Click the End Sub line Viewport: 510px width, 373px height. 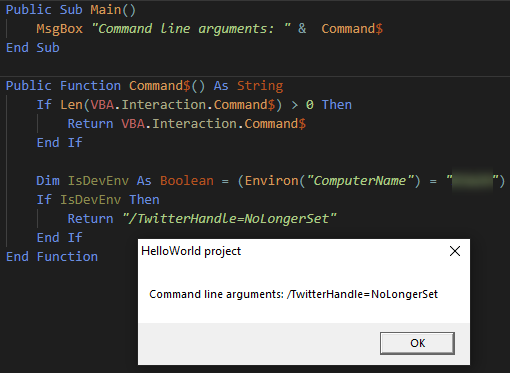[33, 48]
